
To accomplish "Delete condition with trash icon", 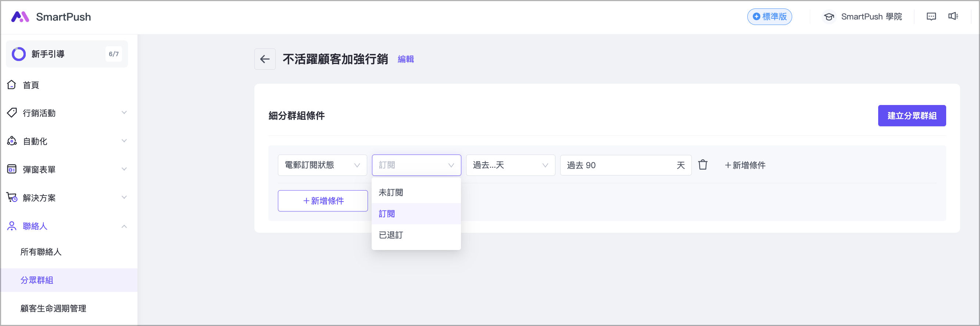I will tap(703, 165).
